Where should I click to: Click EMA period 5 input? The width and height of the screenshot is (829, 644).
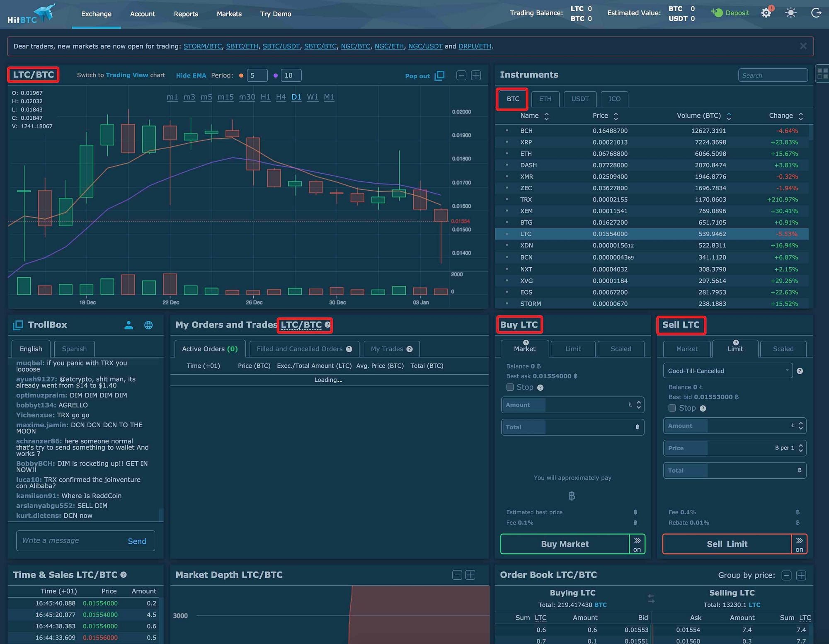257,75
